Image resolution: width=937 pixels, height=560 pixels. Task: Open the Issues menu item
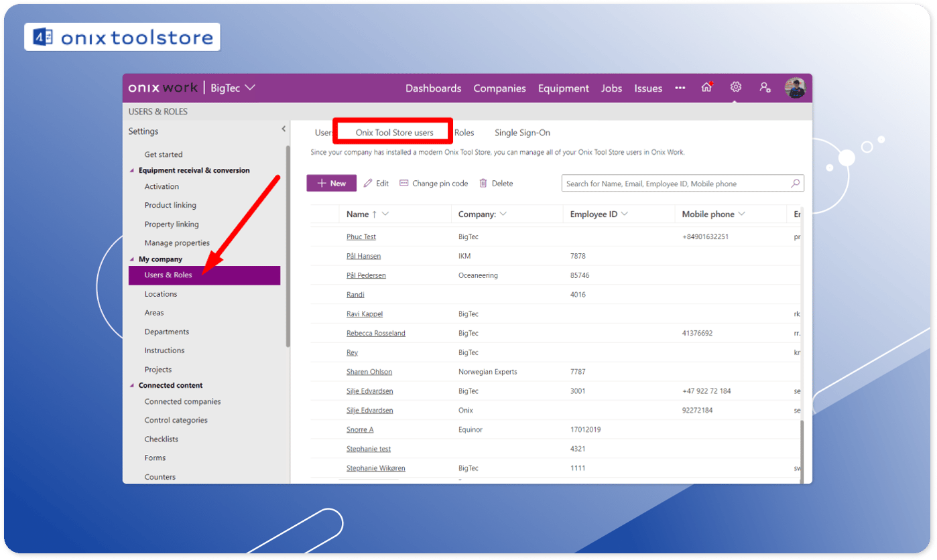click(x=648, y=88)
